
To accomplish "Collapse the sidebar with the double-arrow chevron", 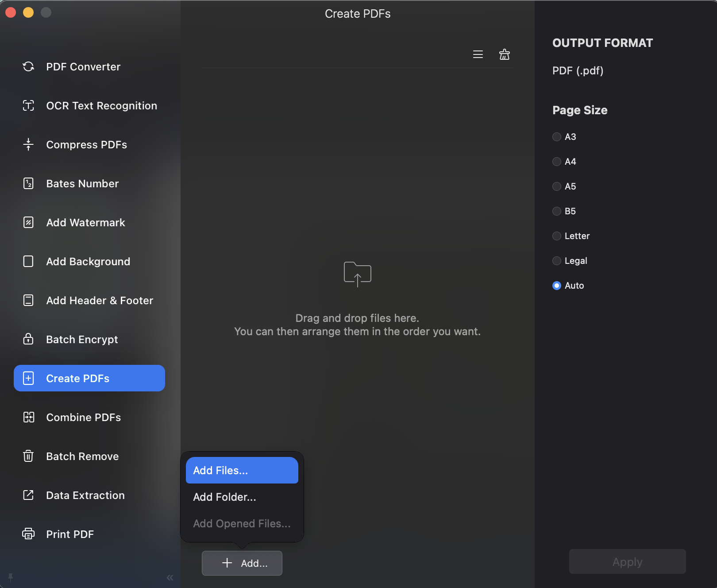I will (170, 577).
